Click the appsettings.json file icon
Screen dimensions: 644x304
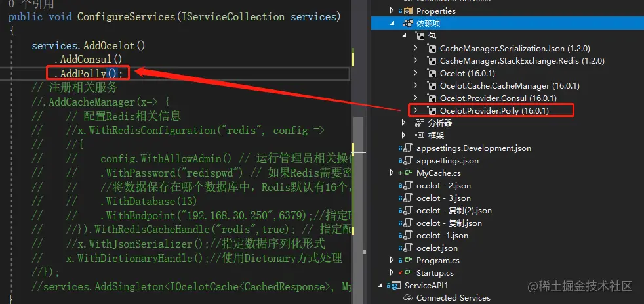408,160
